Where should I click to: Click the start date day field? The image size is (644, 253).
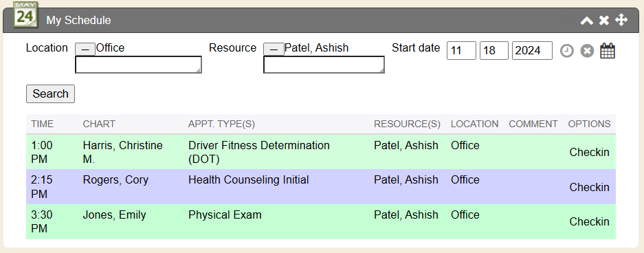pos(494,50)
